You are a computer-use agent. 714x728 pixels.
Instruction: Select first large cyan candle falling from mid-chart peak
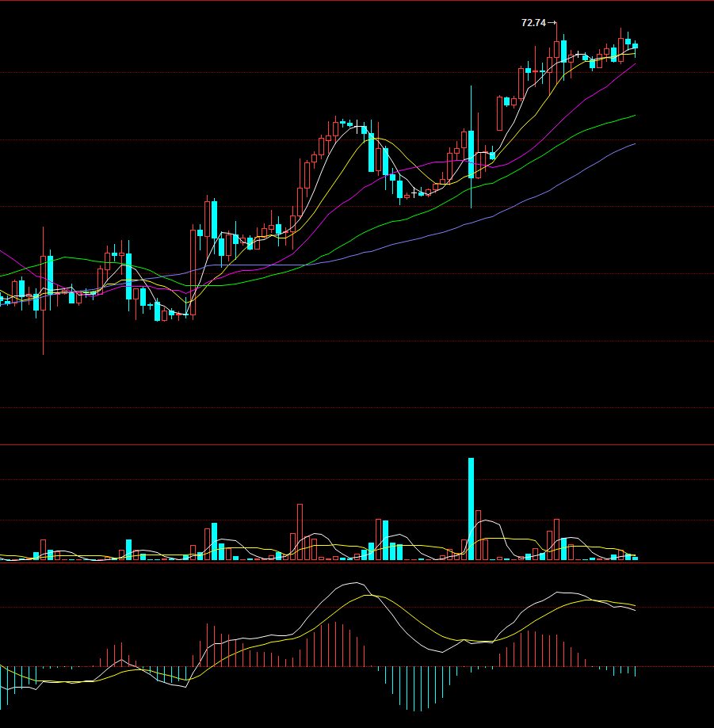point(371,152)
